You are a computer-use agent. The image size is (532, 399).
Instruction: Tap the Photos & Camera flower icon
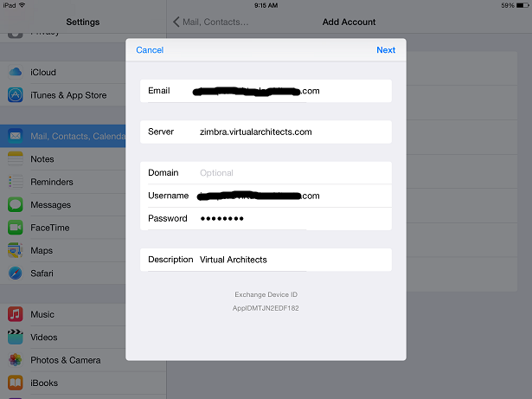pos(16,360)
